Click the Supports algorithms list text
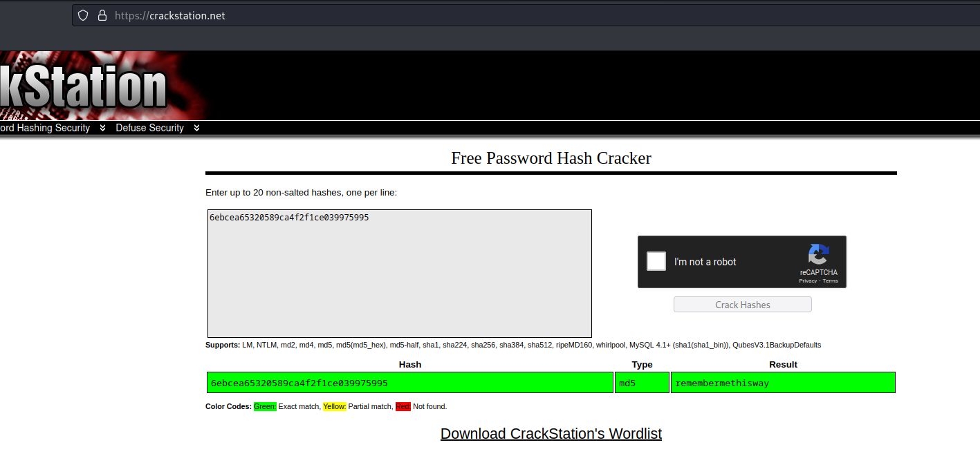The height and width of the screenshot is (456, 980). (x=513, y=345)
